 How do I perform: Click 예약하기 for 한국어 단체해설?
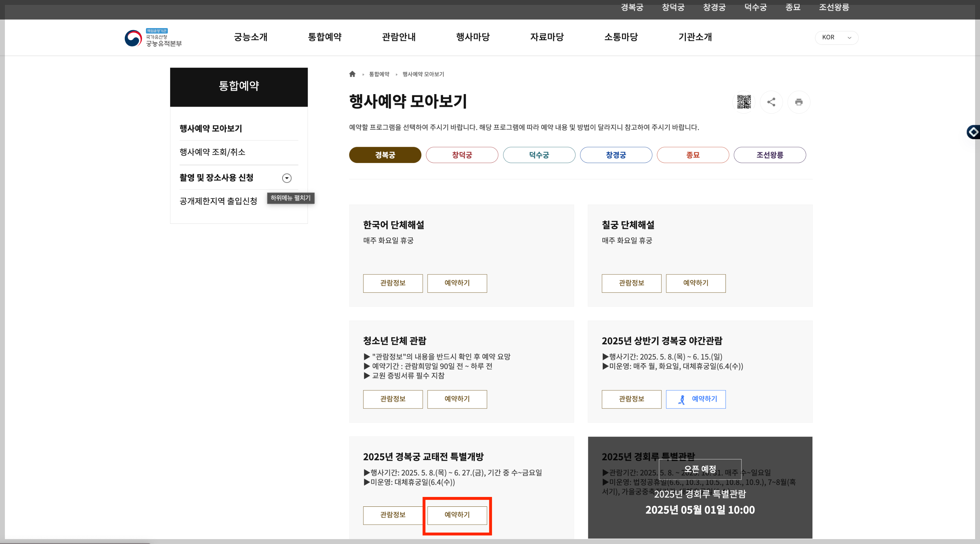click(x=457, y=283)
